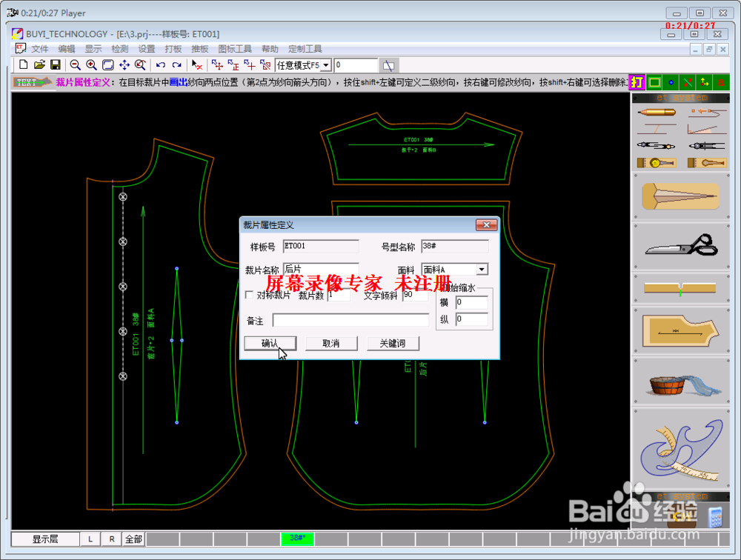Click the 裁片名称 input field

tap(321, 270)
